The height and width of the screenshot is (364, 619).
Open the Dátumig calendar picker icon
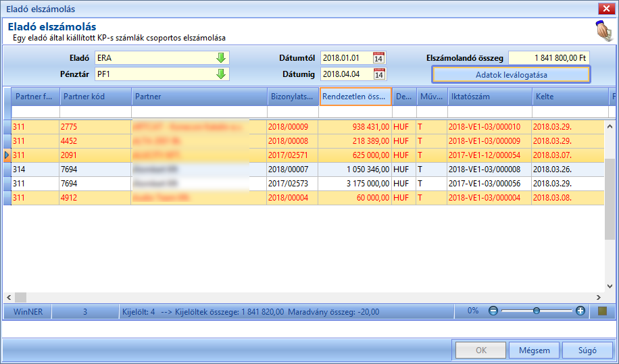(379, 74)
